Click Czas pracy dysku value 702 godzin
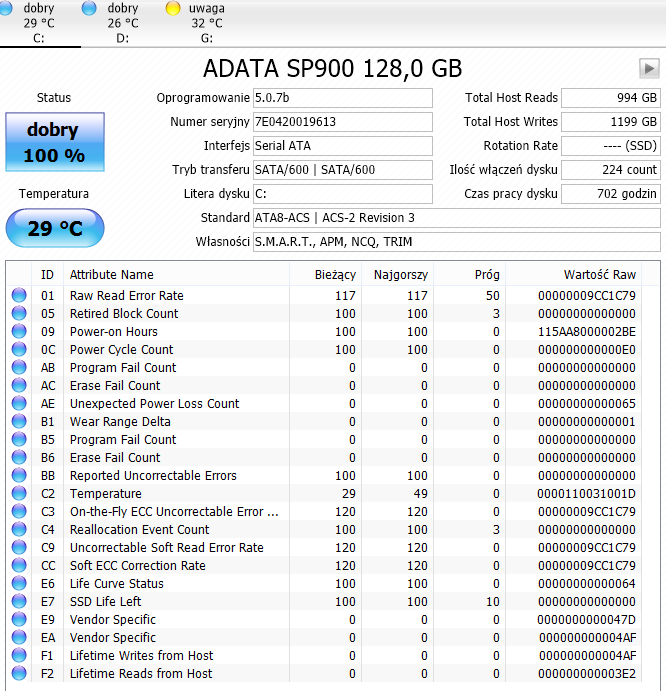666x691 pixels. 610,194
